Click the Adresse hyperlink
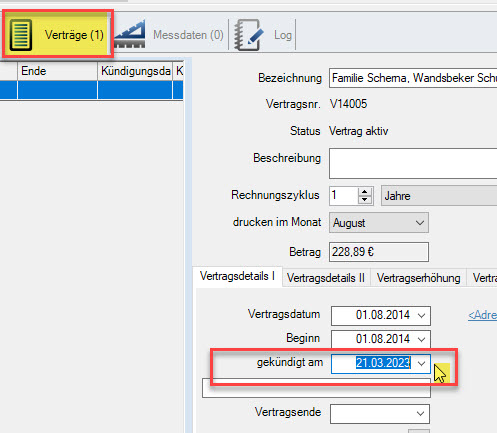Screen dimensions: 497x433 [482, 315]
